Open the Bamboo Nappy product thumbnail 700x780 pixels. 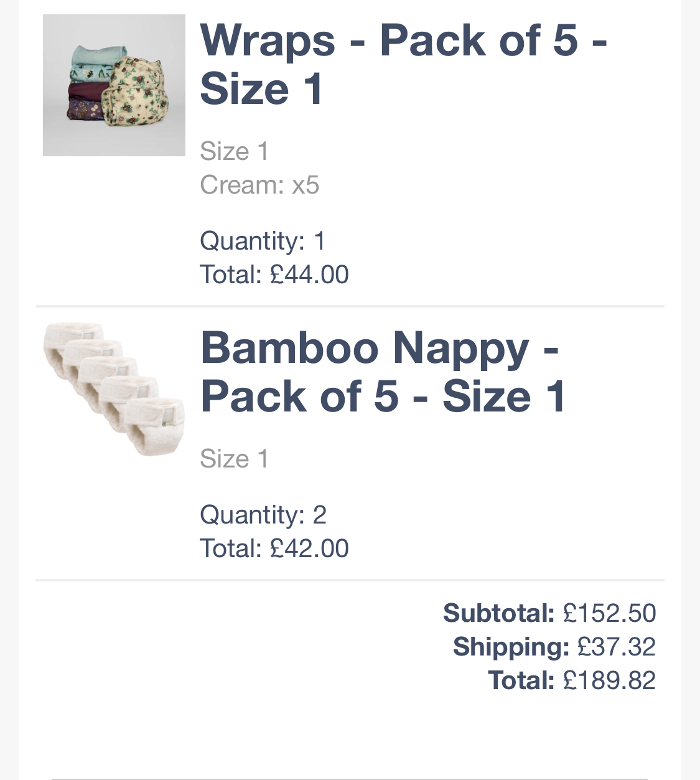point(114,389)
